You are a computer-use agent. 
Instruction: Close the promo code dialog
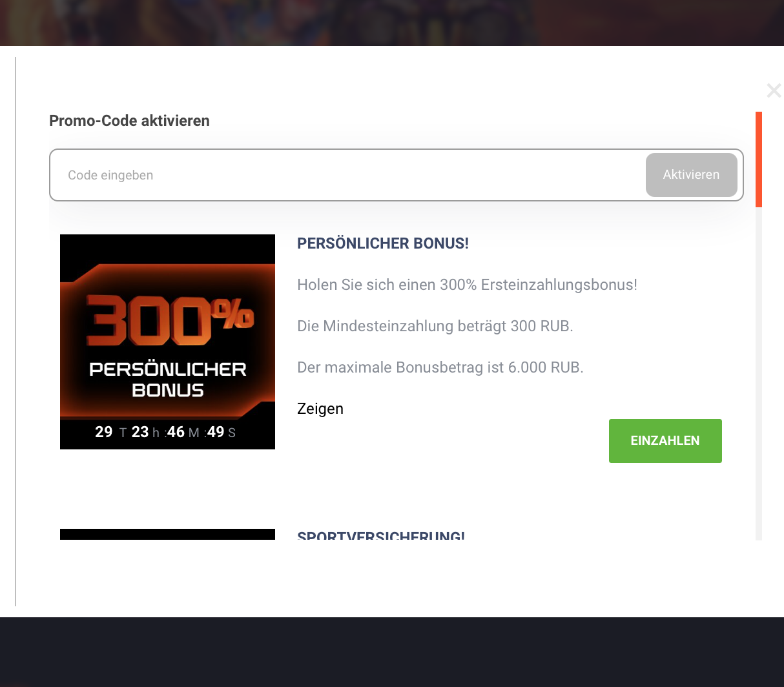(x=773, y=90)
